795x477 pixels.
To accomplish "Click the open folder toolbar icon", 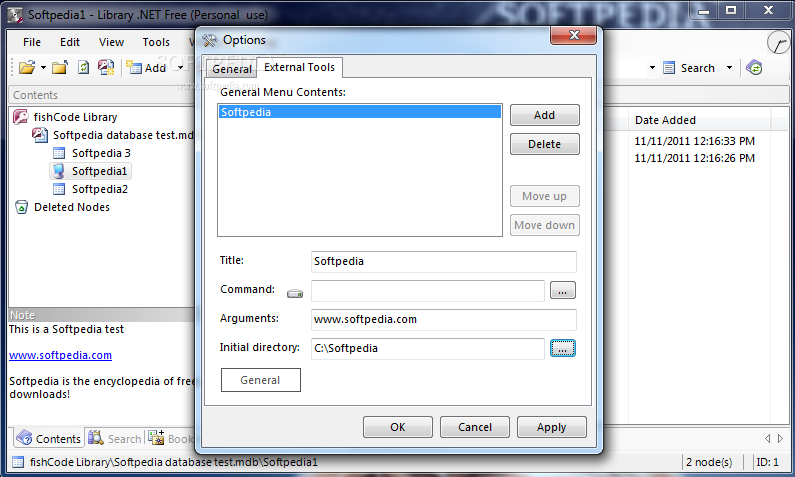I will click(27, 67).
